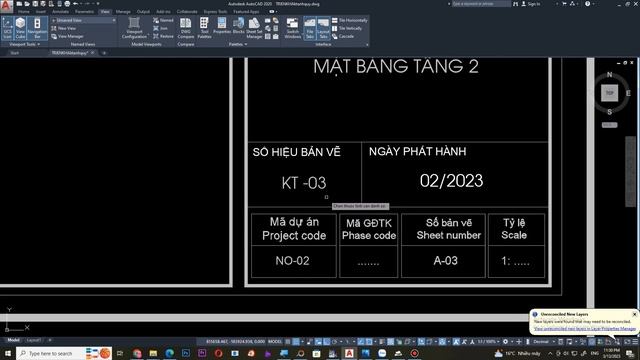Toggle the File Tabs button
Screen dimensions: 640x360
pyautogui.click(x=310, y=28)
